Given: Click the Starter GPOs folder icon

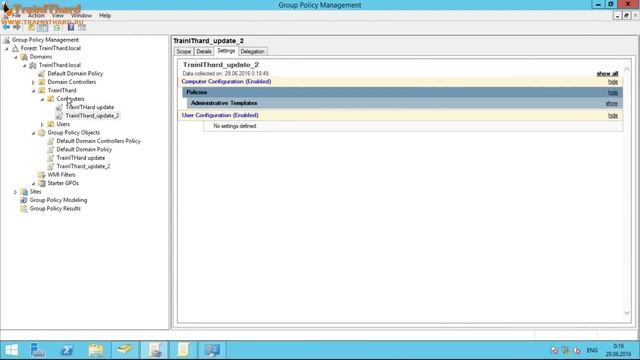Looking at the screenshot, I should click(42, 183).
